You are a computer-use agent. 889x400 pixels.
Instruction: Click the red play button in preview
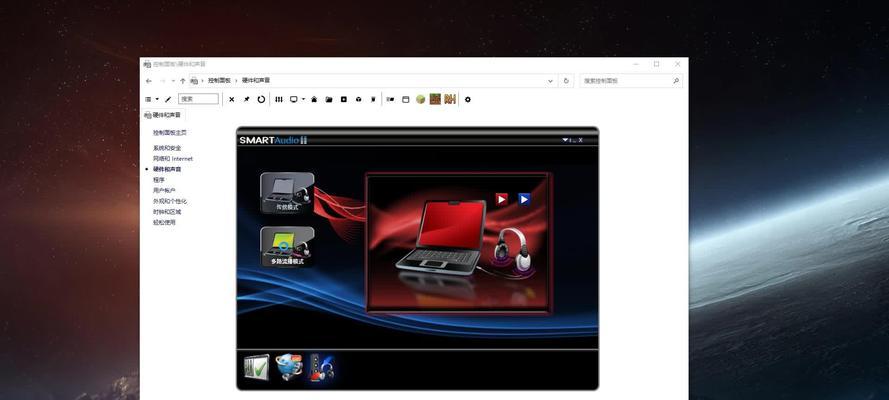(502, 199)
